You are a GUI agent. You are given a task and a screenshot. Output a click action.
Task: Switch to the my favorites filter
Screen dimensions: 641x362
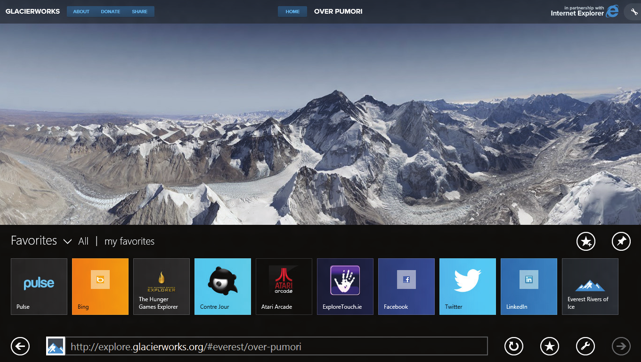[x=130, y=241]
